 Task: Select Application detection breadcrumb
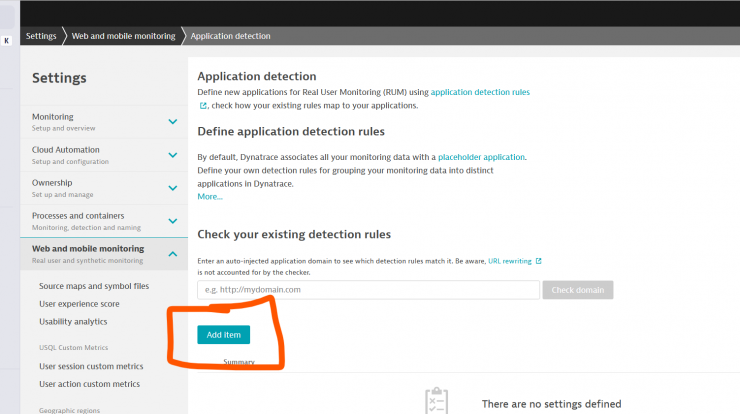tap(230, 36)
